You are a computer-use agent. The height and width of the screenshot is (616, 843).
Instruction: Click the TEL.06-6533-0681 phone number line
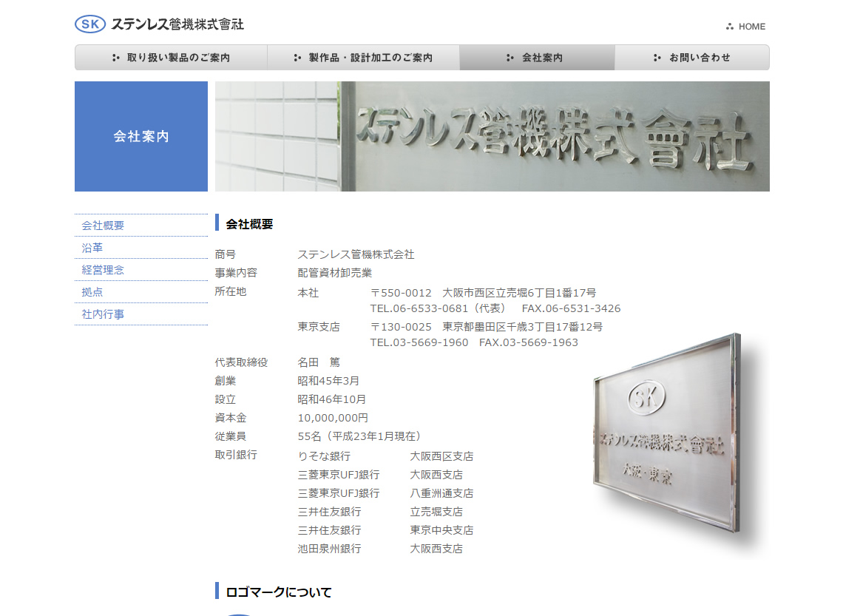coord(495,308)
